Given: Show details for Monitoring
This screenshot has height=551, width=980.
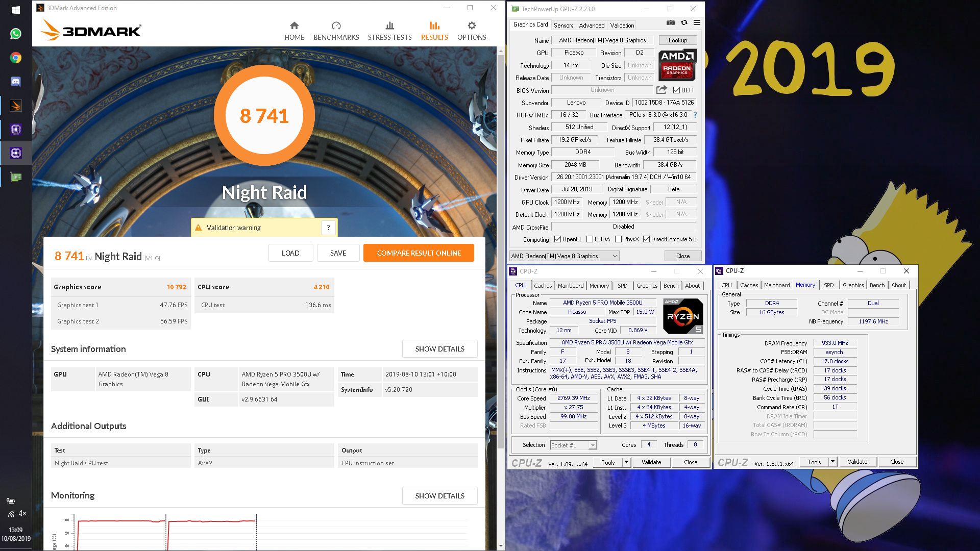Looking at the screenshot, I should [x=439, y=496].
